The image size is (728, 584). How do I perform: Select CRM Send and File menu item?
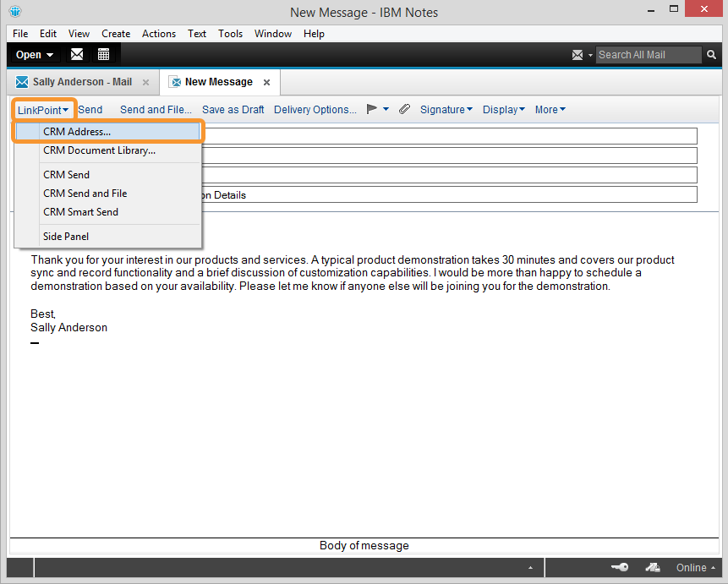[x=107, y=194]
